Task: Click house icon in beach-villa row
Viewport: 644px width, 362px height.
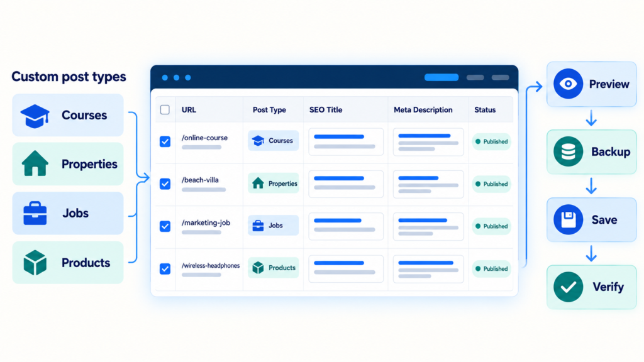Action: pos(258,183)
